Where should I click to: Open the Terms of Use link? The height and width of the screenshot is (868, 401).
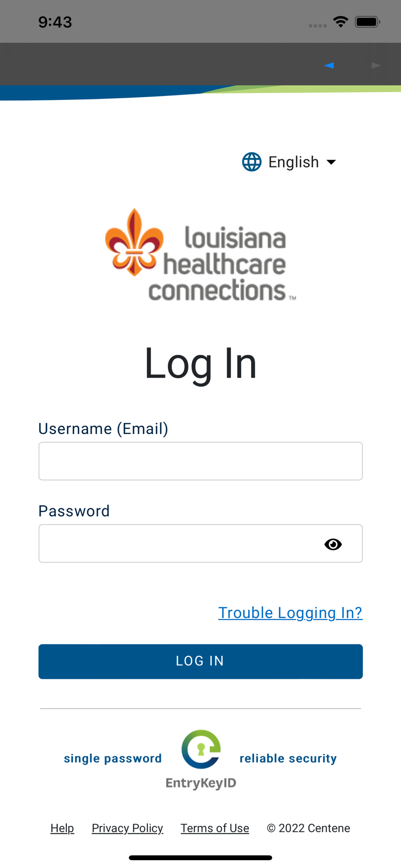tap(215, 828)
